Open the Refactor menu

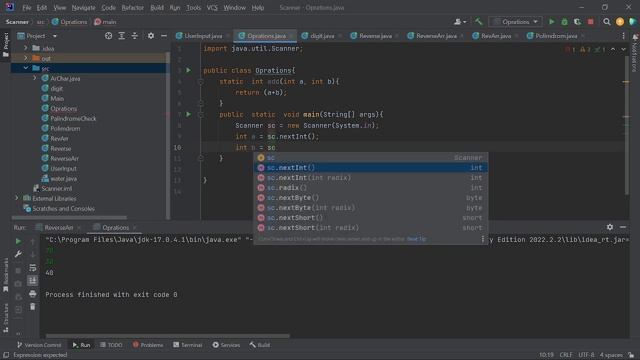132,7
